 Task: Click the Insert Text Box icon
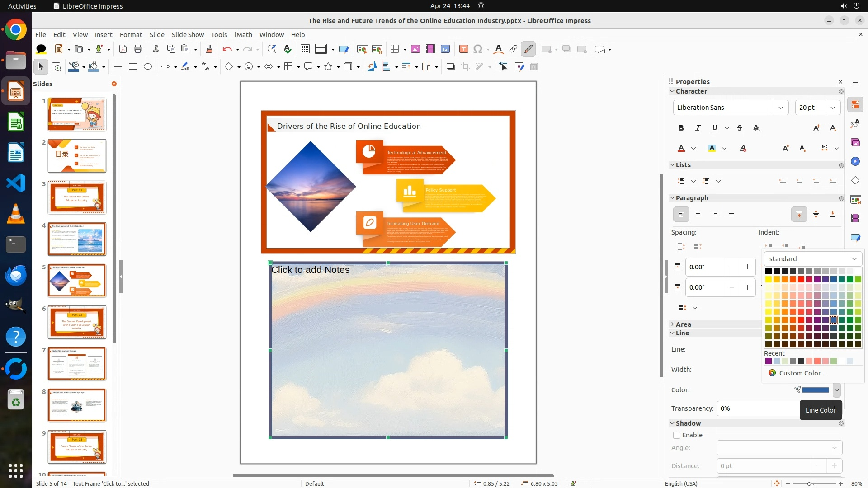[x=463, y=49]
